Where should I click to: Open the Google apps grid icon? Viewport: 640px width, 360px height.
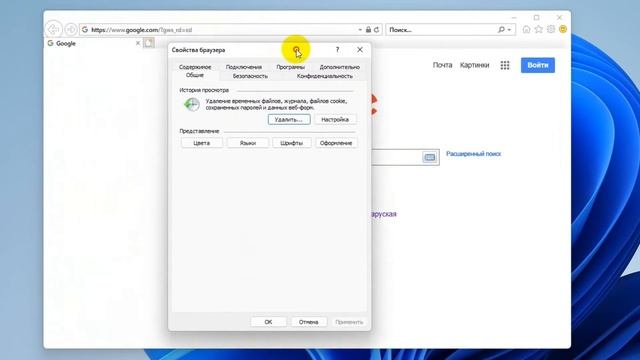pyautogui.click(x=505, y=65)
